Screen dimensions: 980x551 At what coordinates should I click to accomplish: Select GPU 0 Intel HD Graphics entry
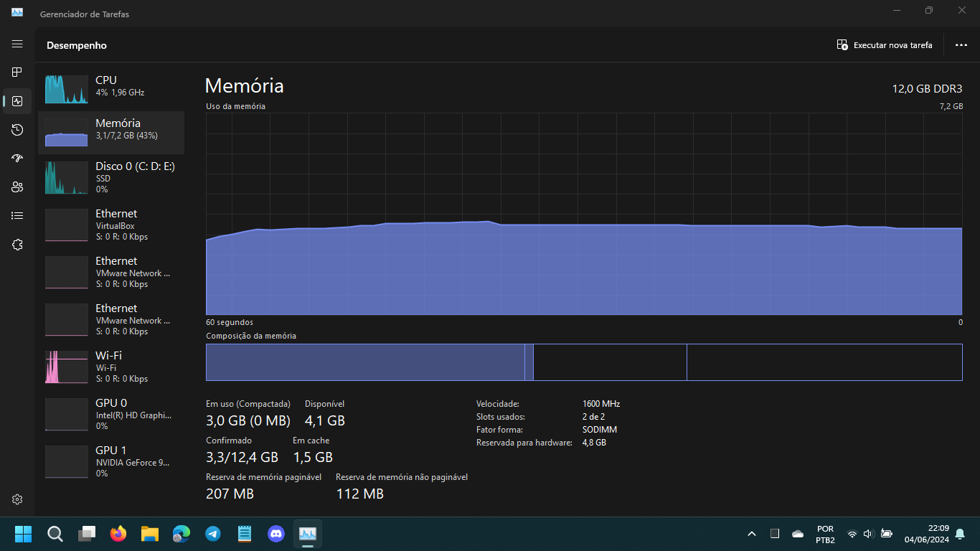point(111,414)
